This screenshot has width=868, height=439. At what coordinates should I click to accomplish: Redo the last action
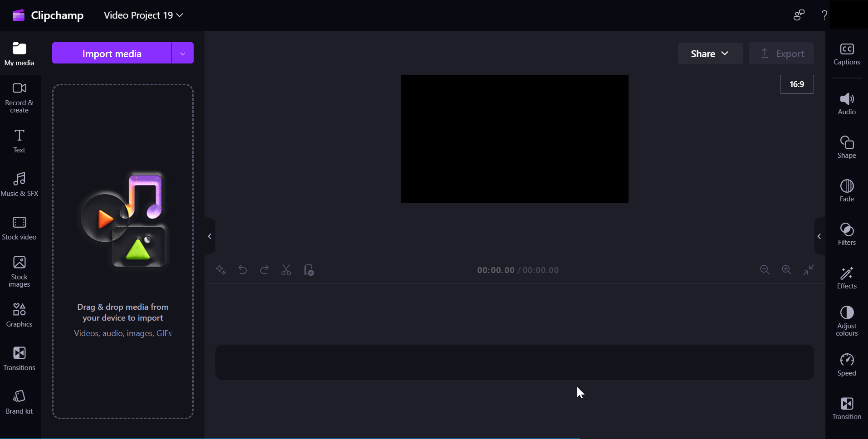[x=264, y=270]
